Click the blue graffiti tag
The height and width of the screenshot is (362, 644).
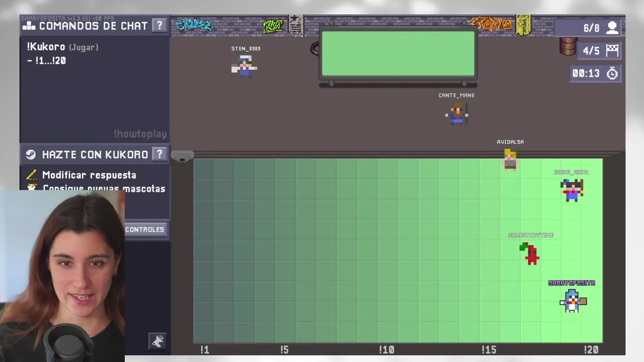[x=194, y=25]
